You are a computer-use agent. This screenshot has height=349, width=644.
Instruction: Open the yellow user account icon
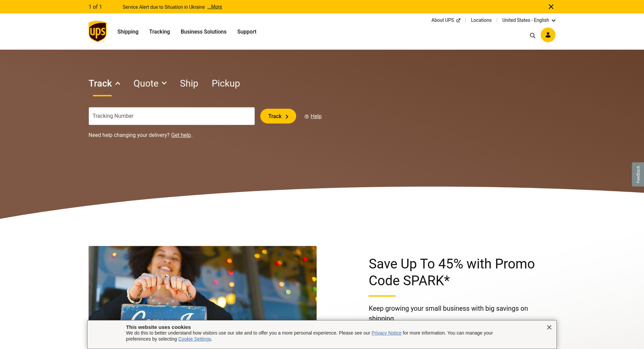coord(548,35)
